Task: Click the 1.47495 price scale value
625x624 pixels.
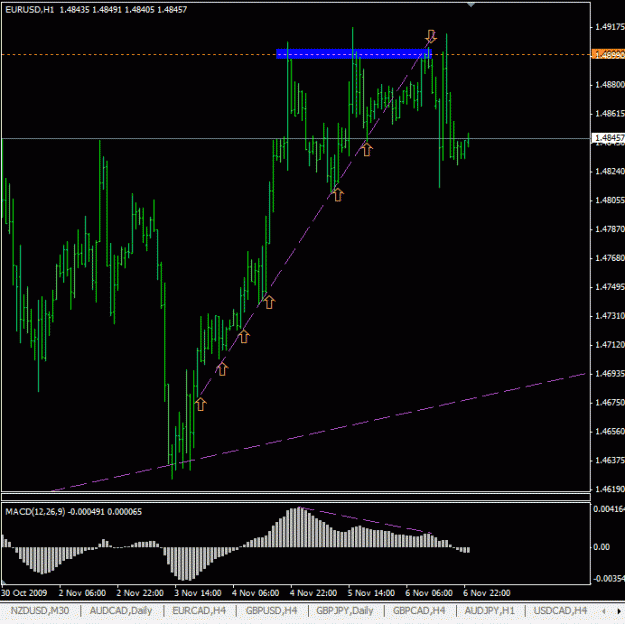Action: [x=609, y=287]
